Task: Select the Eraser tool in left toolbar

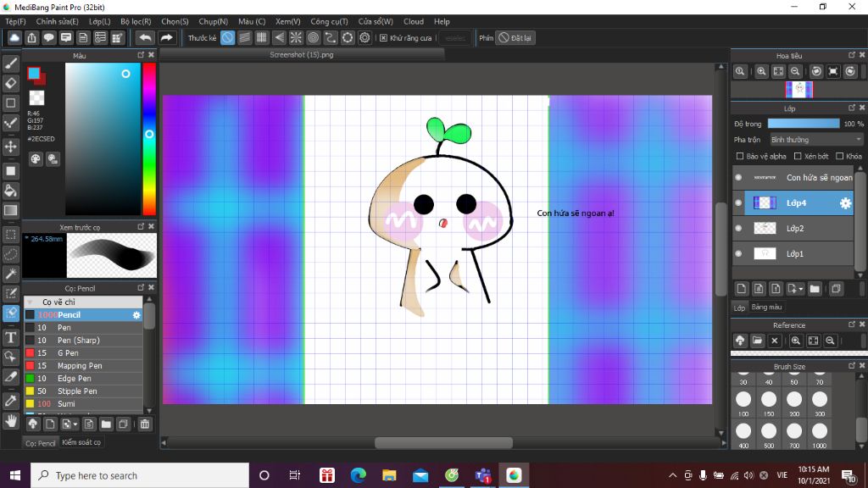Action: pos(11,83)
